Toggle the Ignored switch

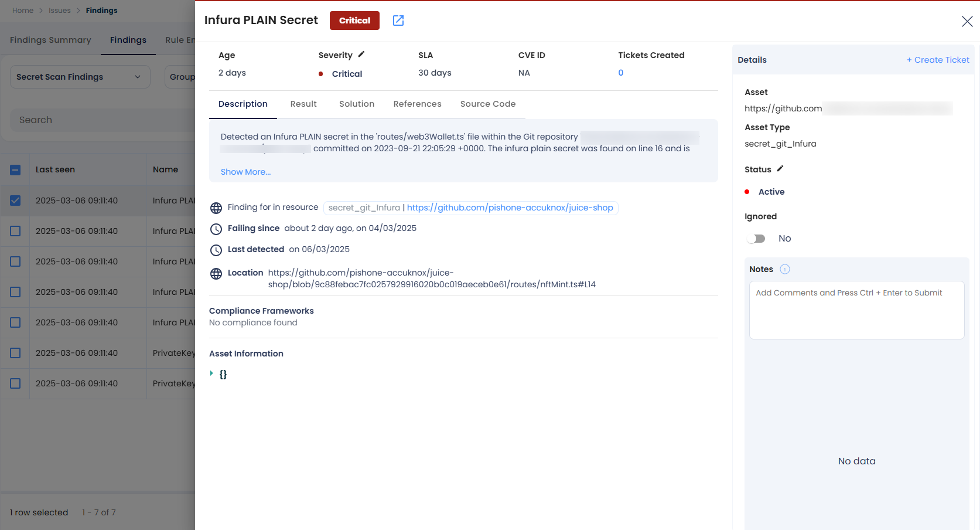756,239
